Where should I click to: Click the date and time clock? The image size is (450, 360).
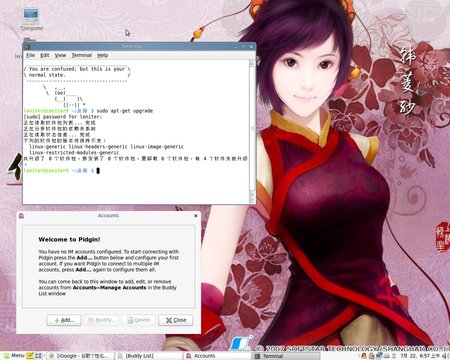(420, 356)
